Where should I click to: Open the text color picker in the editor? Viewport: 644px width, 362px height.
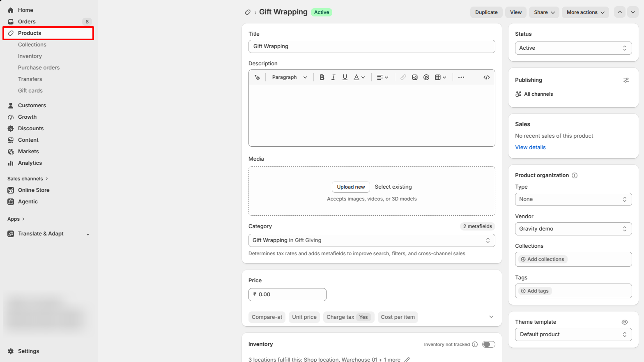(x=359, y=77)
